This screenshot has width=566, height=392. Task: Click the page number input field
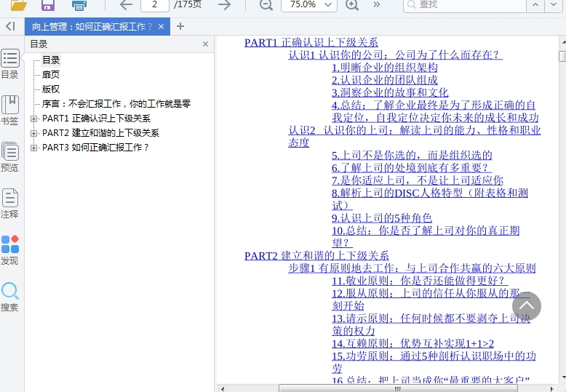tap(154, 5)
